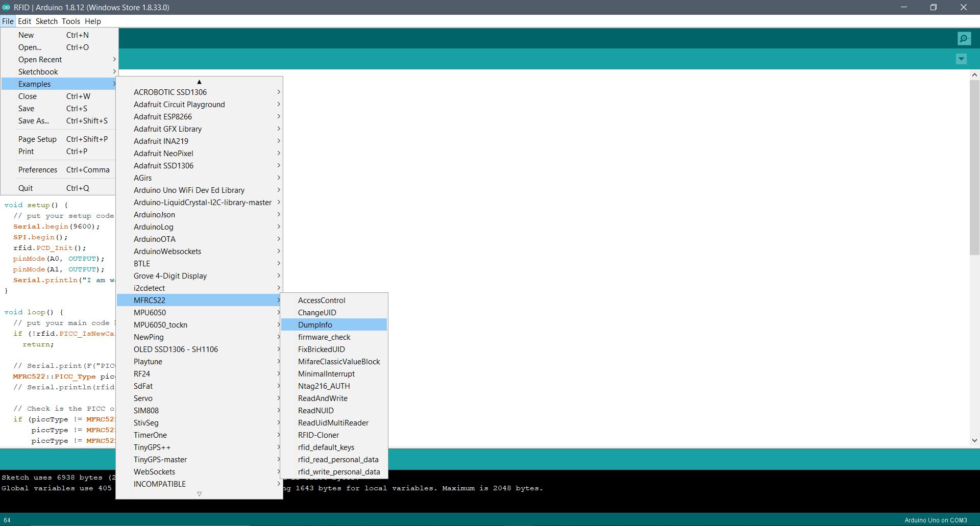
Task: Click editor scrollbar up arrow
Action: click(974, 75)
